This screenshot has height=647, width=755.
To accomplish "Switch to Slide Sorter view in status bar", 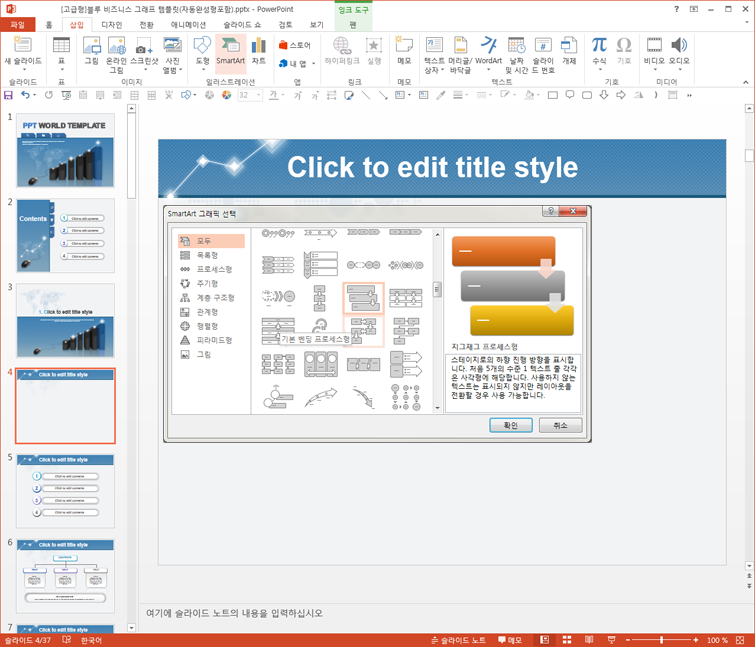I will [567, 640].
